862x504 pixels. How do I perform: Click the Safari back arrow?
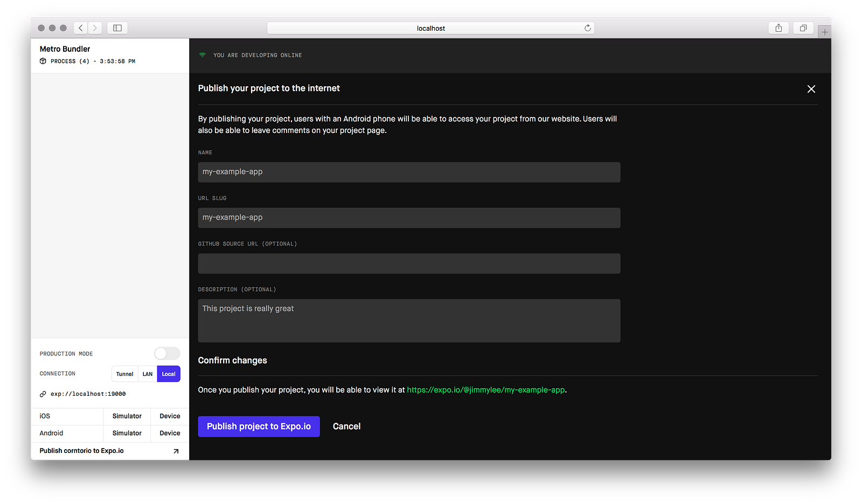[x=81, y=28]
